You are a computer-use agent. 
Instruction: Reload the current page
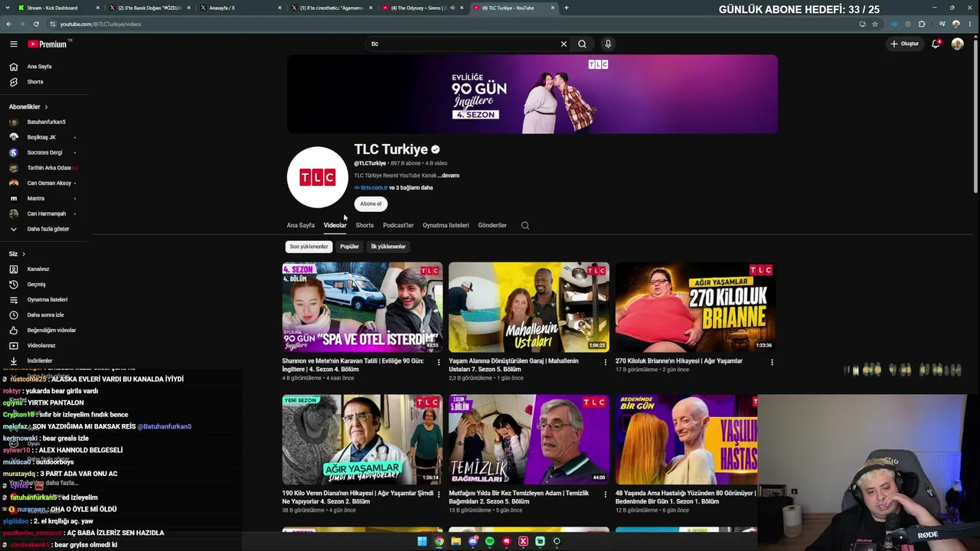(36, 24)
